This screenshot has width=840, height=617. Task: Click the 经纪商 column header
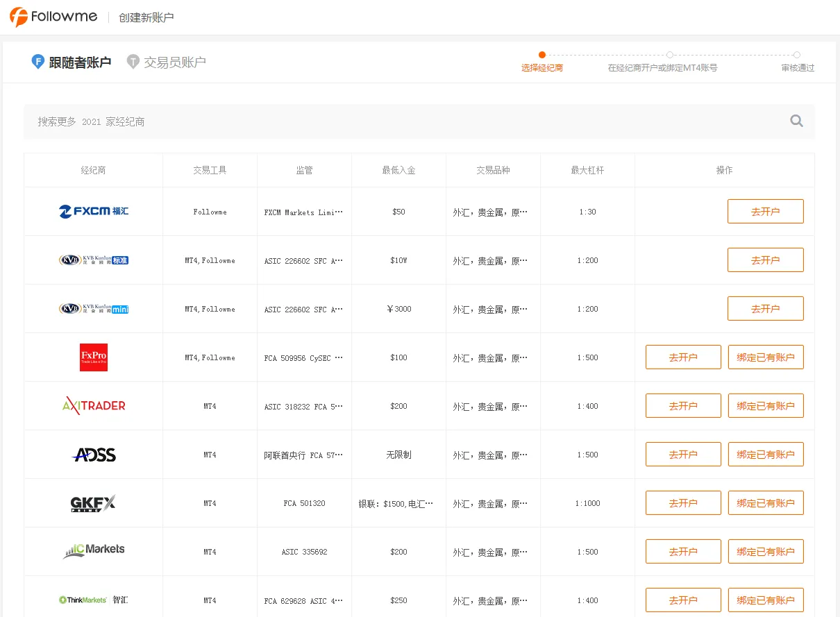pos(94,170)
